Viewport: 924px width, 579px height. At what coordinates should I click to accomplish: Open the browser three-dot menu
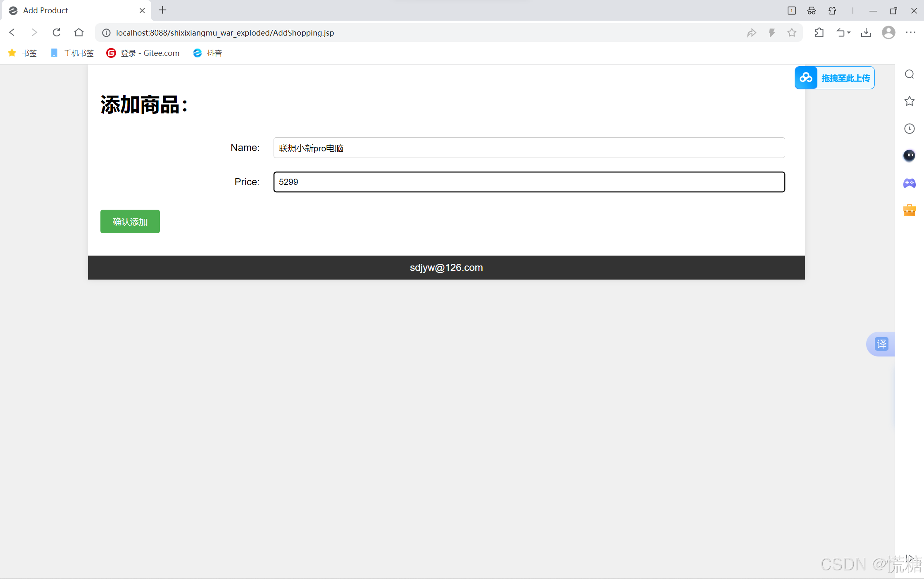(911, 32)
